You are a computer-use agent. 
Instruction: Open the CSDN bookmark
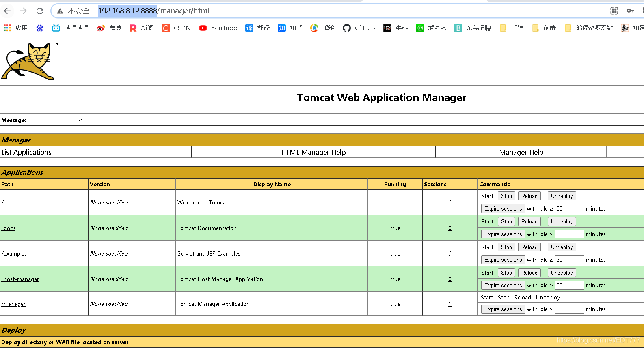[x=176, y=28]
